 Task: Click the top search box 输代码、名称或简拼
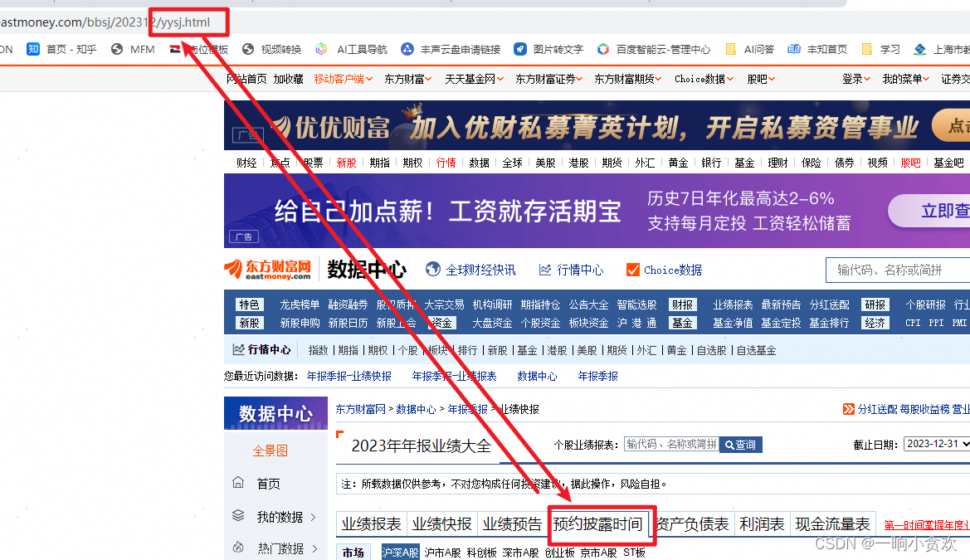(x=899, y=270)
